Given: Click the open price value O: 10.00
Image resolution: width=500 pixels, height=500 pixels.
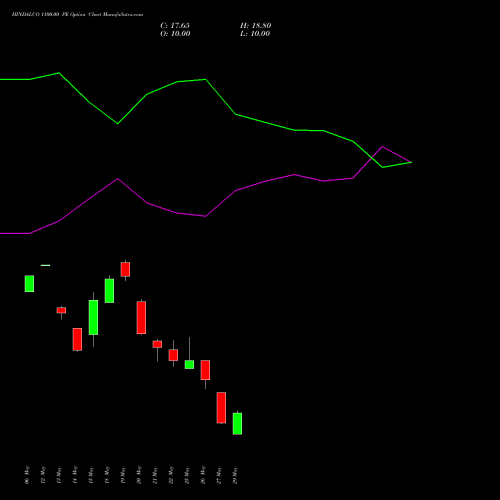Looking at the screenshot, I should pos(175,34).
